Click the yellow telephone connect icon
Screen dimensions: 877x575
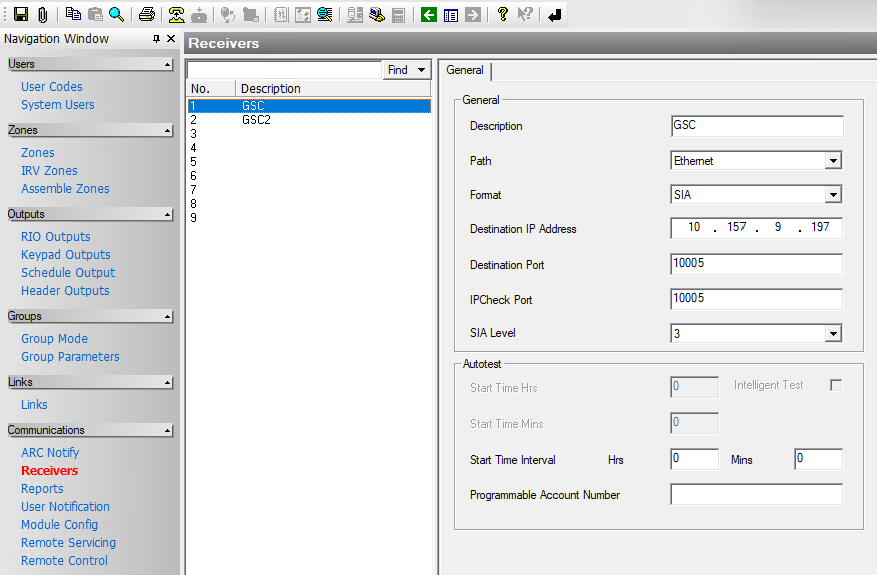[x=177, y=15]
